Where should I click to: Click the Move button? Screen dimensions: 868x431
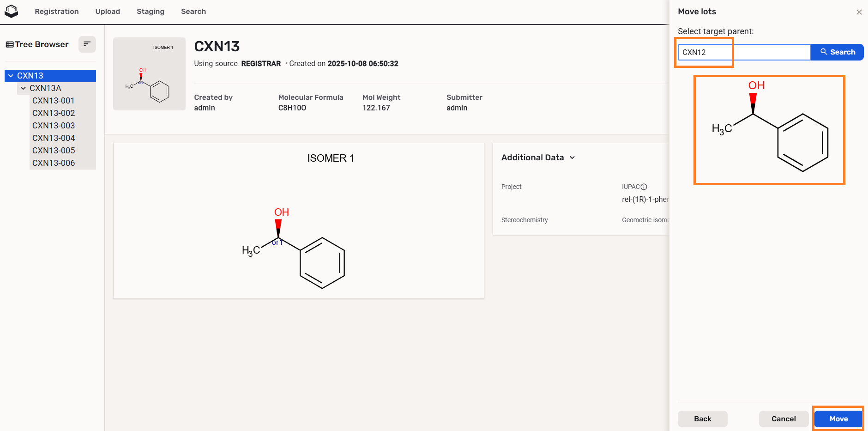[x=838, y=419]
